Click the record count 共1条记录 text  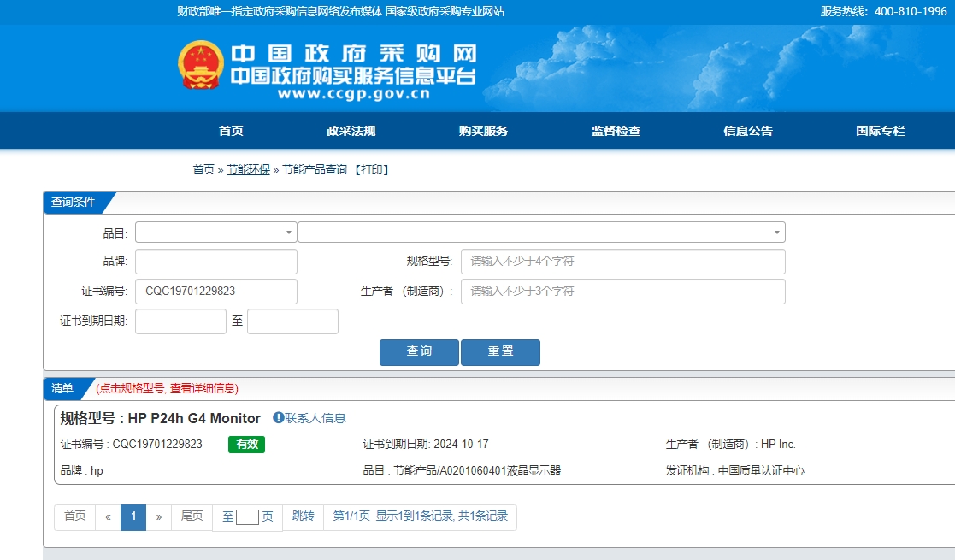(483, 516)
